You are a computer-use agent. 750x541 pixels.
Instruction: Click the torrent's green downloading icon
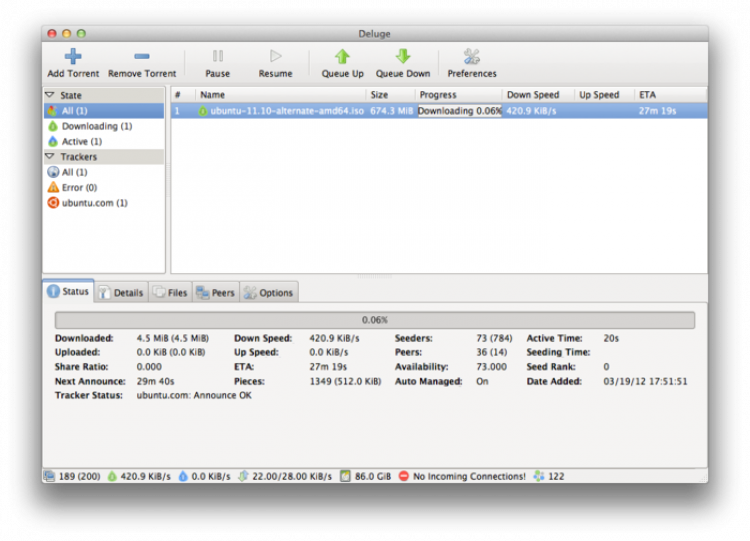(x=203, y=111)
